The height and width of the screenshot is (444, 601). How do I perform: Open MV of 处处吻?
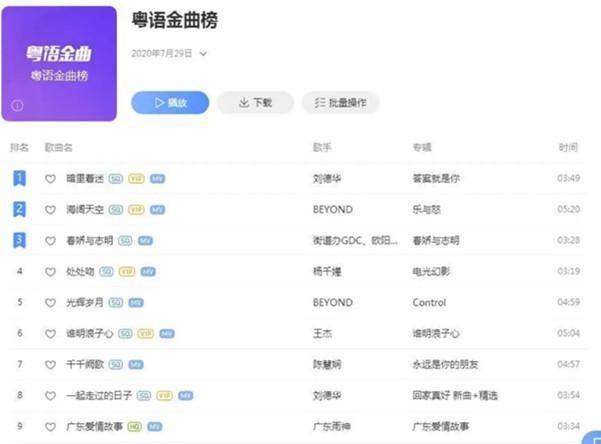pos(148,272)
